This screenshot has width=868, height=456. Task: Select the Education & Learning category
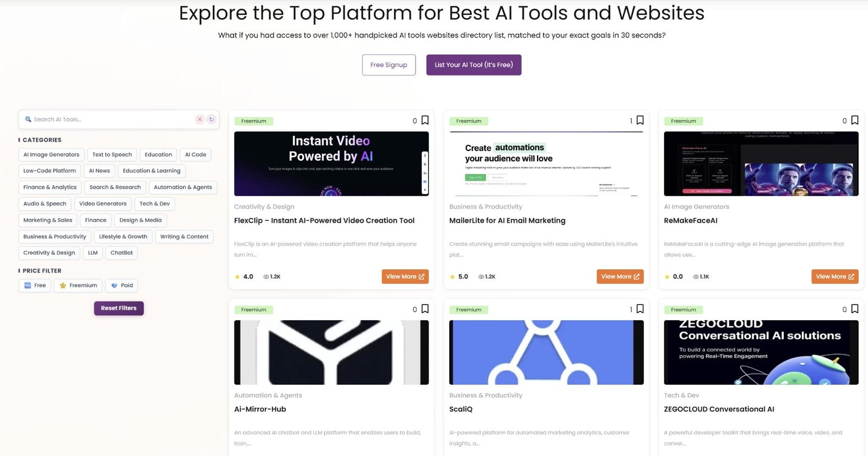(x=152, y=171)
